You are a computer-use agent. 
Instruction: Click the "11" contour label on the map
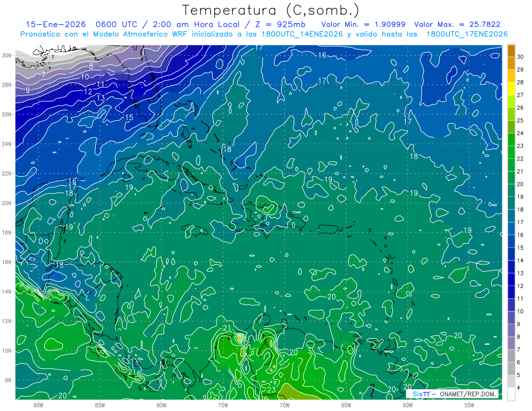pyautogui.click(x=101, y=84)
